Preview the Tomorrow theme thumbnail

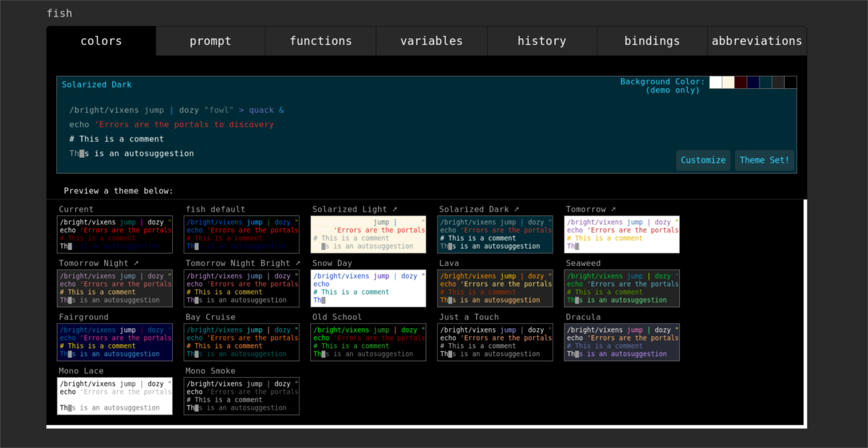pos(622,234)
